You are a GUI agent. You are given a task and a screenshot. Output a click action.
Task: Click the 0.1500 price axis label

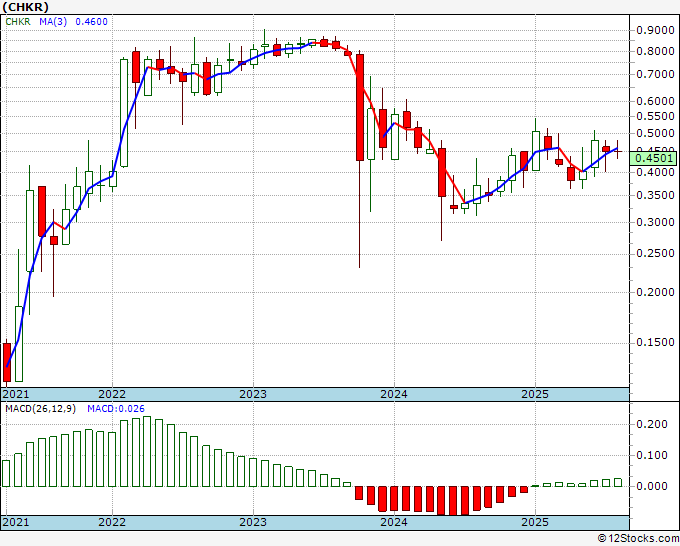point(655,343)
